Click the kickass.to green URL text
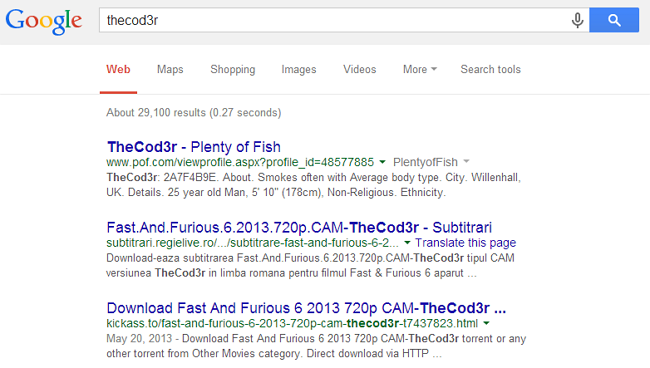 point(292,323)
